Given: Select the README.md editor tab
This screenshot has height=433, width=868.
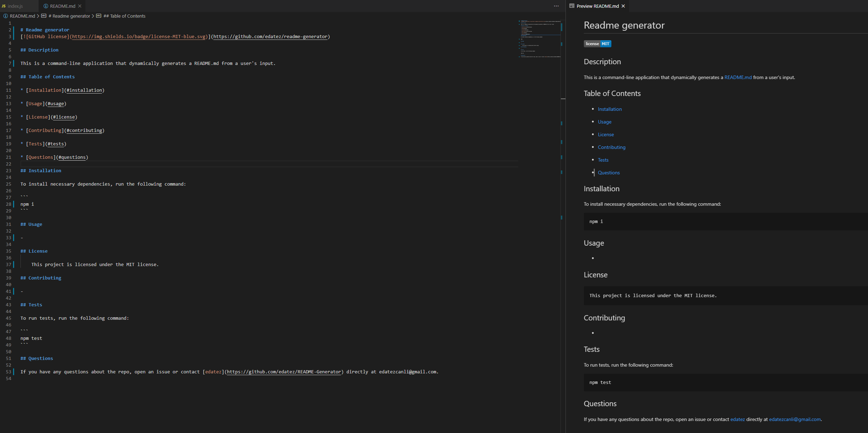Looking at the screenshot, I should point(62,6).
